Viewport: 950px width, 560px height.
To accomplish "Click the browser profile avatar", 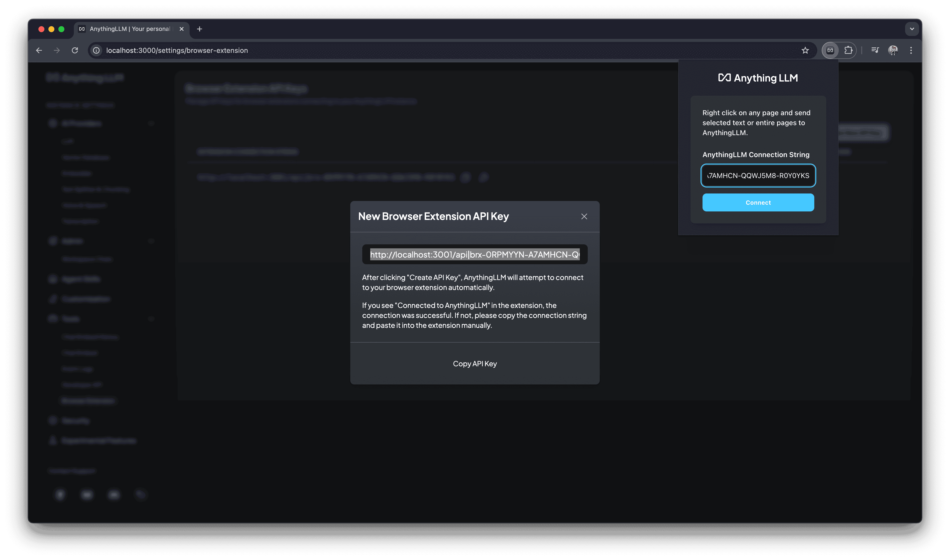I will (893, 50).
